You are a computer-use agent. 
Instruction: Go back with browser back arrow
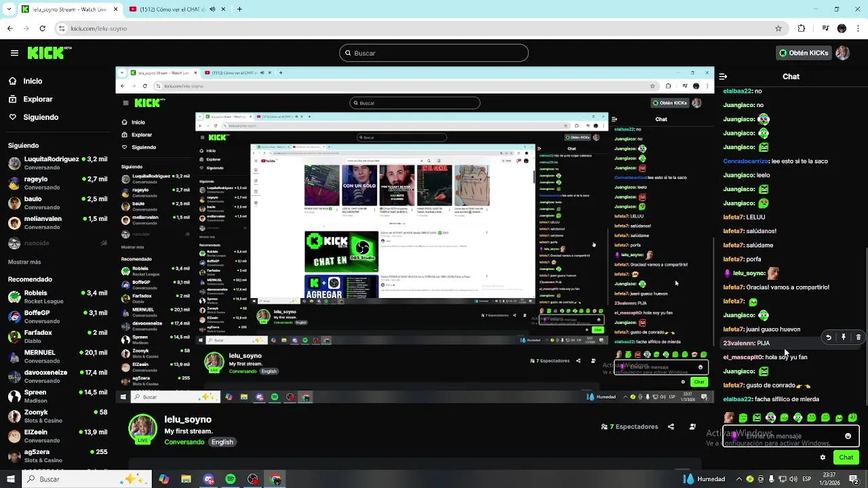pos(9,28)
